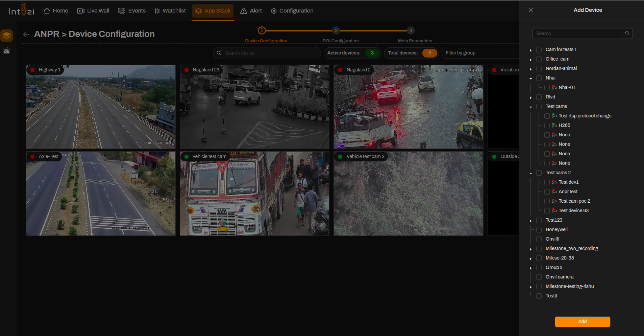Expand the Cam for tests 1 group
This screenshot has height=336, width=644.
[x=531, y=50]
